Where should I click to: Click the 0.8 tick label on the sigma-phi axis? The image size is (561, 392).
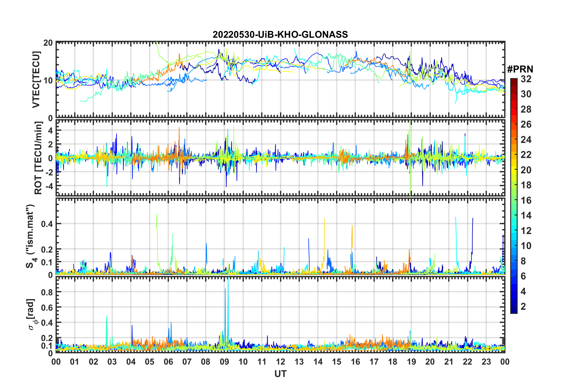(47, 292)
